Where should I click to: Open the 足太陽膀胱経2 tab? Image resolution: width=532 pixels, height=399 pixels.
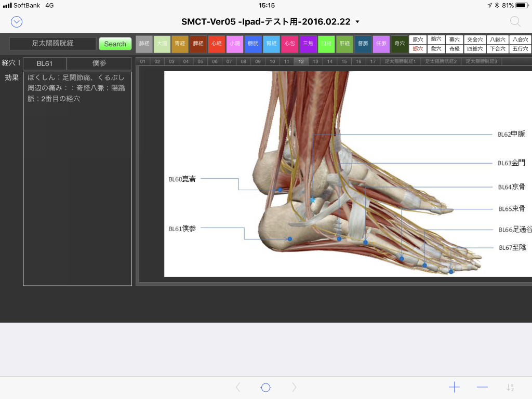(x=441, y=61)
